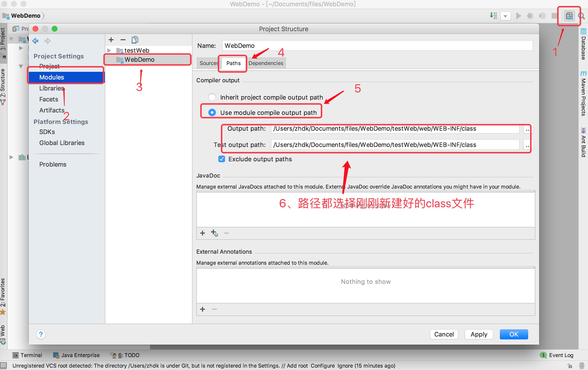Click the Cancel button

444,334
